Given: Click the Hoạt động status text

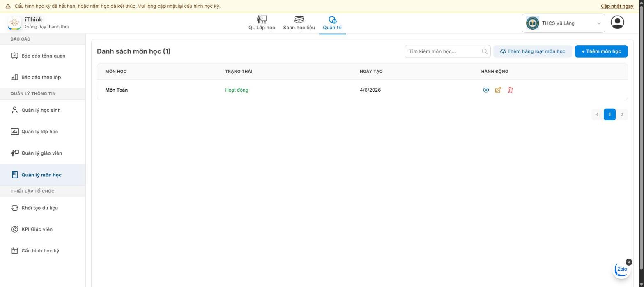Looking at the screenshot, I should (237, 90).
